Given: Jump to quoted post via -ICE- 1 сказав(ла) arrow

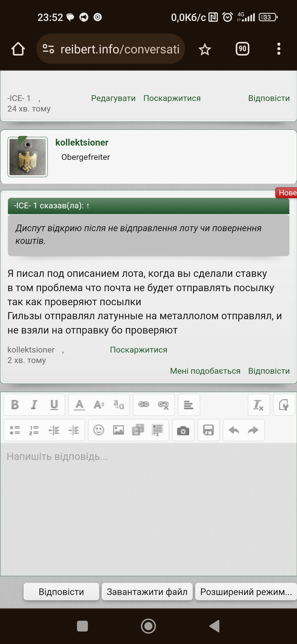Looking at the screenshot, I should [88, 206].
